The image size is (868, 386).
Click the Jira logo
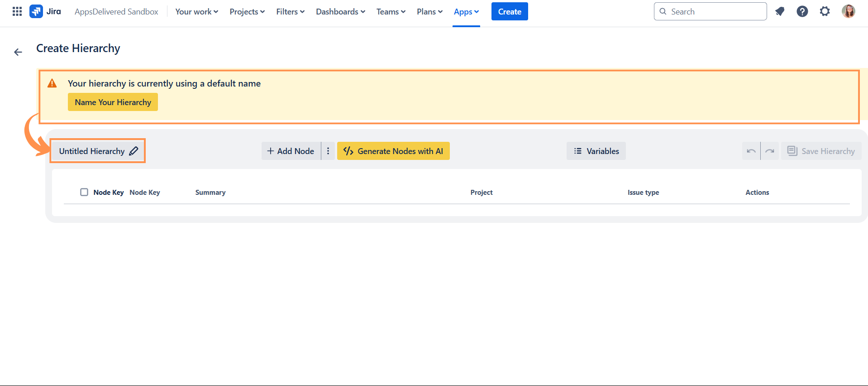45,11
